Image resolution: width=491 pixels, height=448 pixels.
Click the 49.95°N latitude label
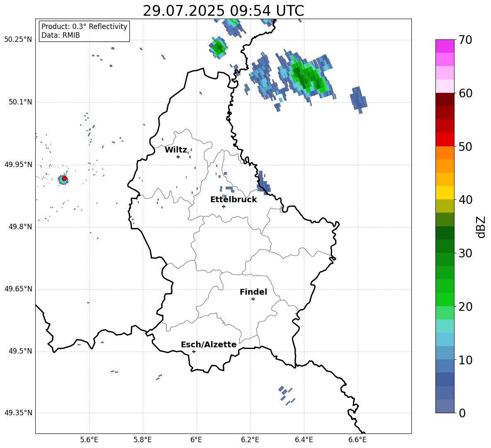(x=18, y=165)
